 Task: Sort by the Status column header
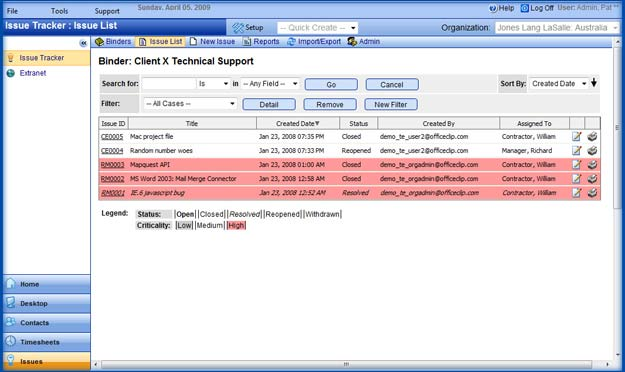tap(358, 124)
